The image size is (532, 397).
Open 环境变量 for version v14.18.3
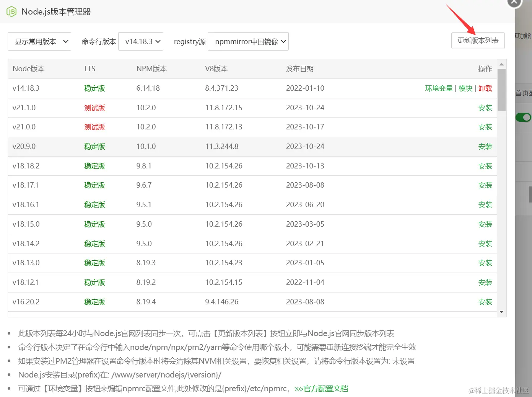[x=438, y=88]
